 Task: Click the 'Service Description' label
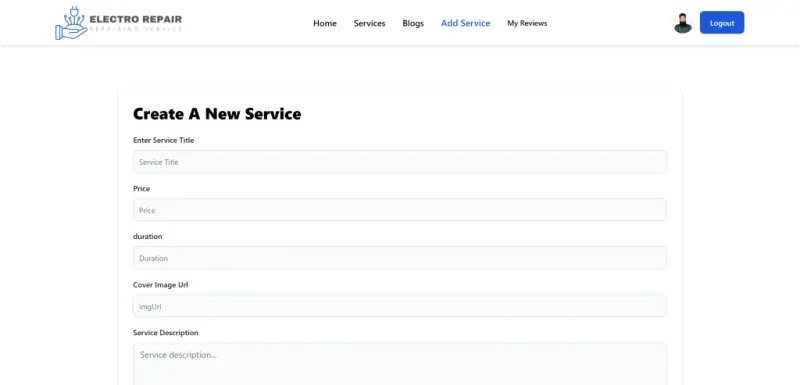(165, 332)
